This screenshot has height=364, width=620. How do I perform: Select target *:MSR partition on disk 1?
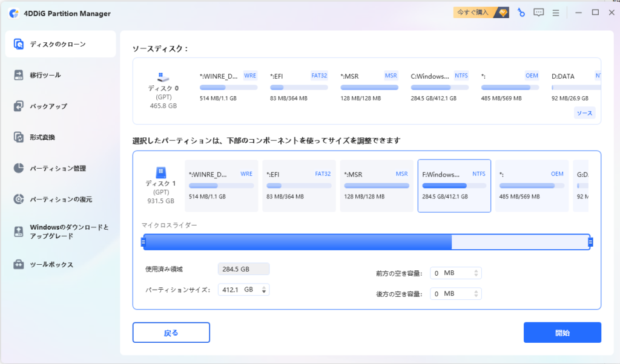[x=377, y=186]
